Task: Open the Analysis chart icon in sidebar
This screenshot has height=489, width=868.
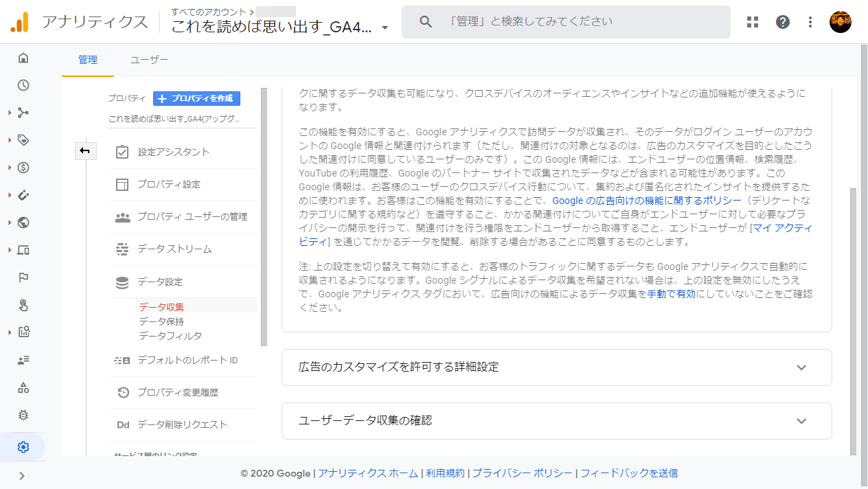Action: point(23,332)
